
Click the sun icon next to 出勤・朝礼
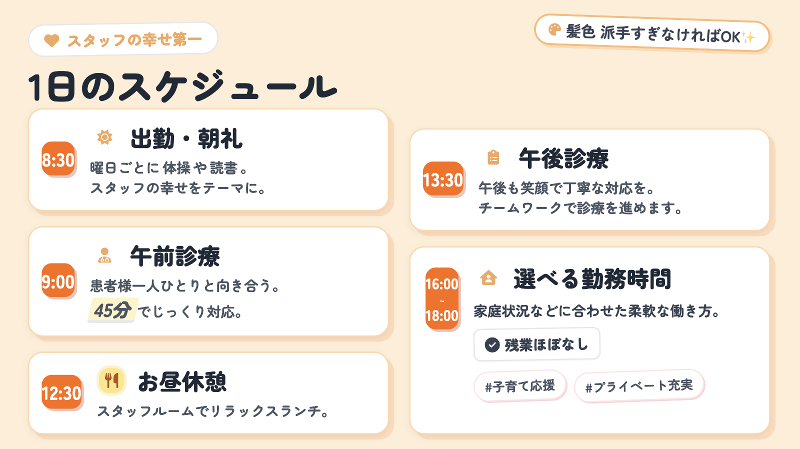[104, 137]
